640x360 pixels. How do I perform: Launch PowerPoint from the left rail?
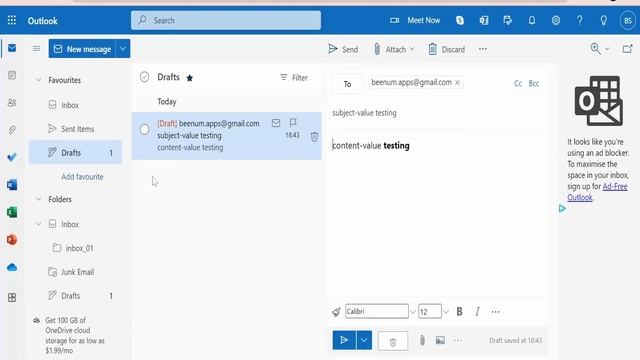(x=12, y=240)
